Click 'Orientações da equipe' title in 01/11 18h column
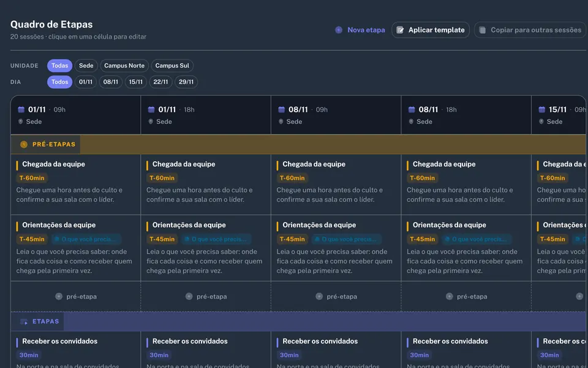This screenshot has height=368, width=588. [189, 225]
